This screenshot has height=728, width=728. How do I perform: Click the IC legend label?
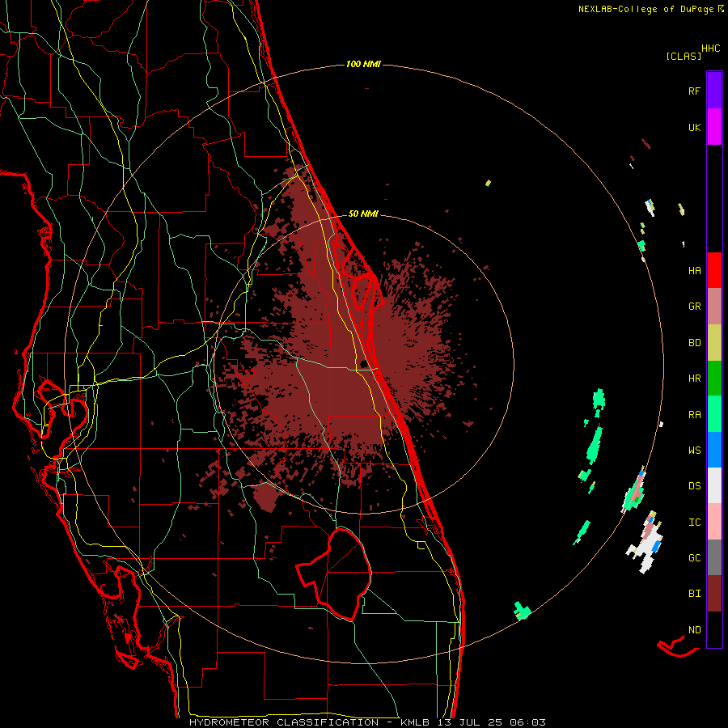pyautogui.click(x=694, y=523)
